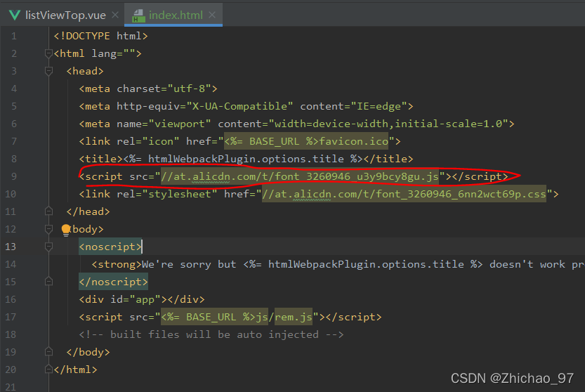Switch to the listViewTop.vue tab

pos(65,15)
